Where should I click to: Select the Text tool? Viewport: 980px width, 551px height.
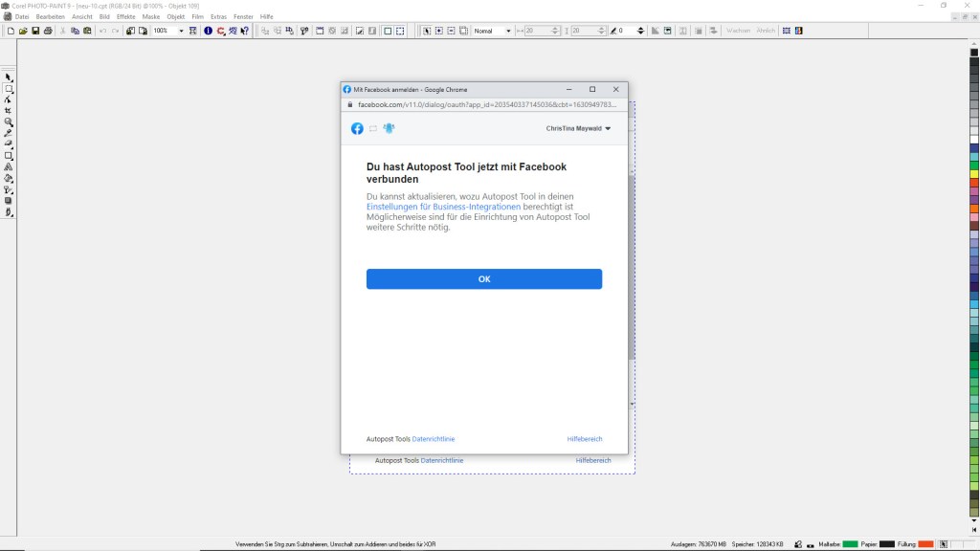click(x=9, y=166)
